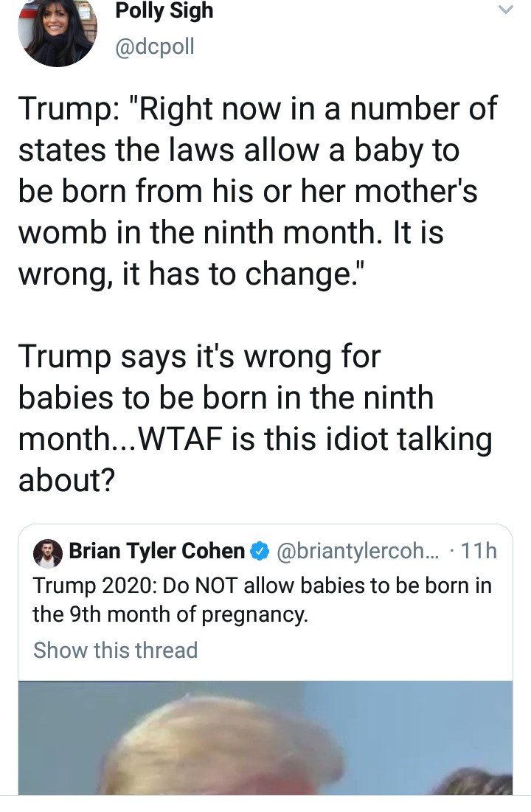Click the Brian Tyler Cohen name
The image size is (531, 812).
coord(156,551)
